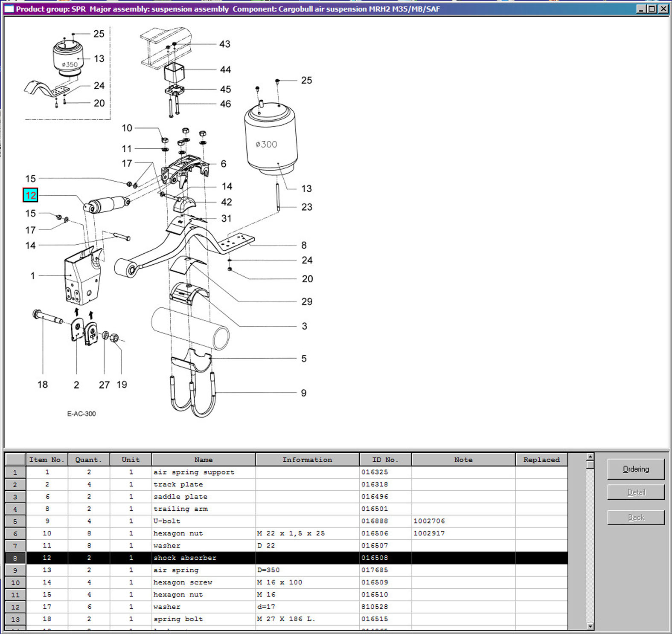
Task: Click callout 29 in the exploded view
Action: tap(307, 301)
